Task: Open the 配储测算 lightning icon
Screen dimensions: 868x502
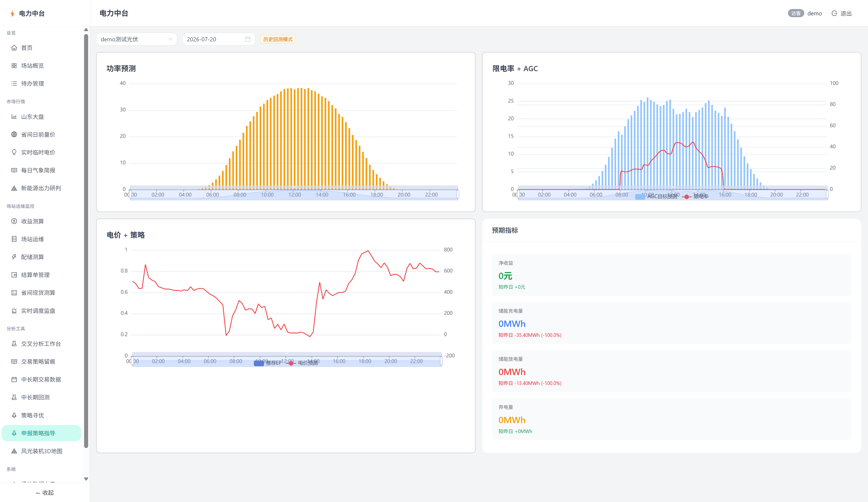Action: 14,257
